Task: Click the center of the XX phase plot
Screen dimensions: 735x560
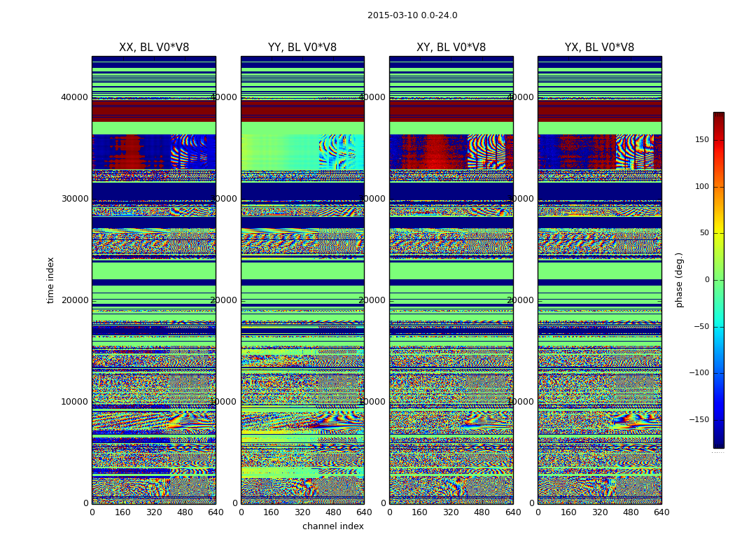Action: [153, 280]
